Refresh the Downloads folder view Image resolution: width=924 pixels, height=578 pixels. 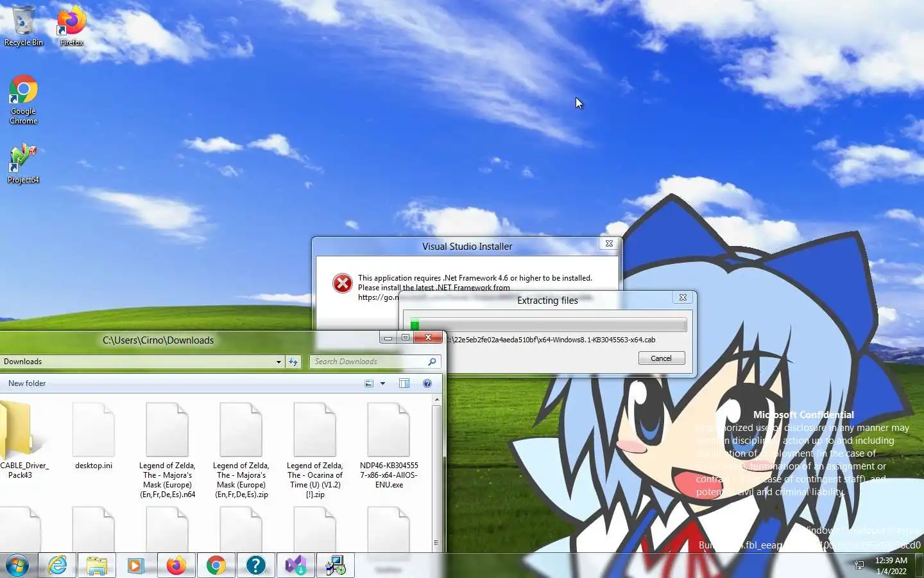coord(293,362)
